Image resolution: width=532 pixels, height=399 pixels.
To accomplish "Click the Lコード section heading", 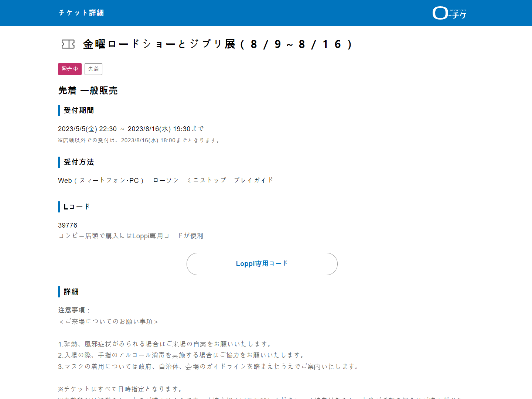I will [77, 207].
